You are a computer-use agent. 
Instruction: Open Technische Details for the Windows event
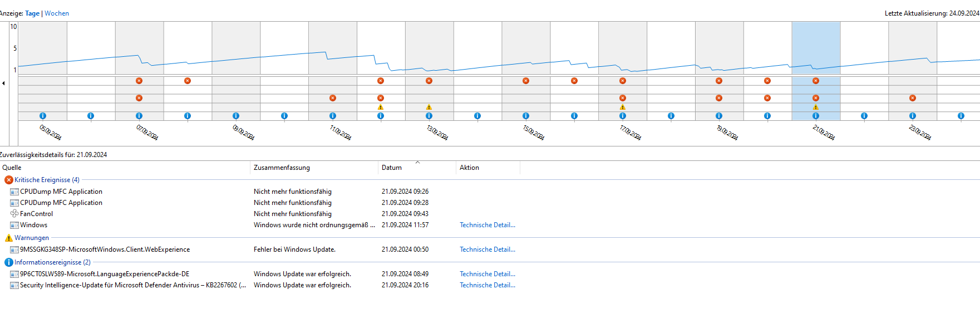[x=487, y=225]
